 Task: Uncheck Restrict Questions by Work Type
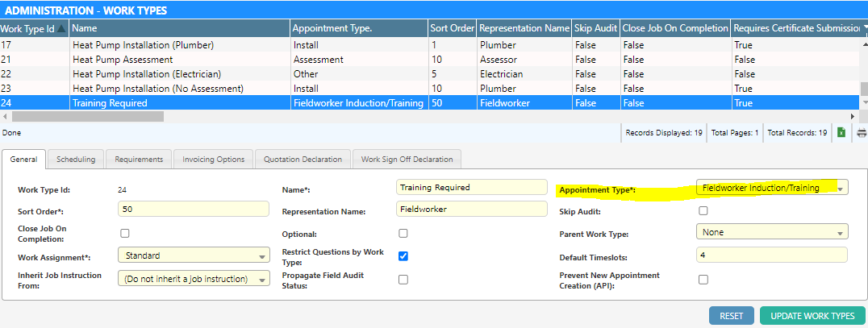coord(403,256)
